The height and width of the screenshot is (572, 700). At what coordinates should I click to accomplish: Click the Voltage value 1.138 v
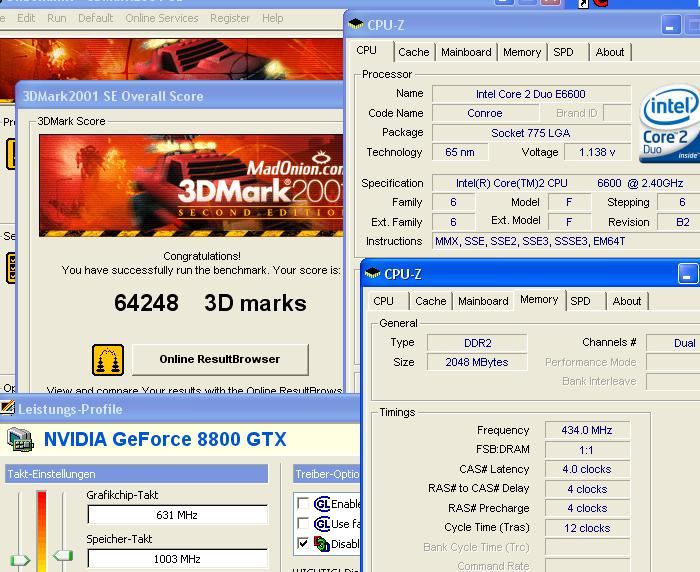[597, 152]
